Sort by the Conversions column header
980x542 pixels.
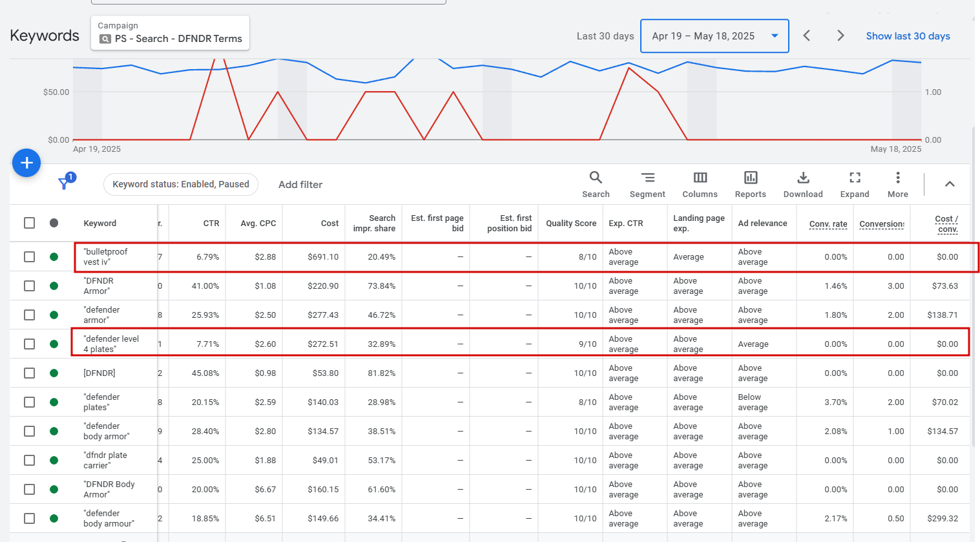tap(882, 224)
